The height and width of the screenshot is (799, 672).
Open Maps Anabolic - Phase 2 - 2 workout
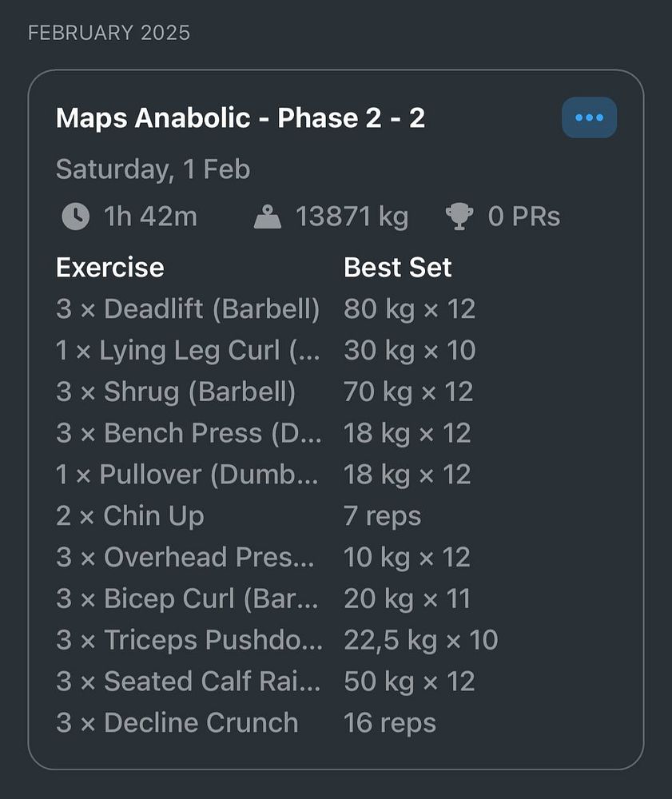(x=240, y=118)
